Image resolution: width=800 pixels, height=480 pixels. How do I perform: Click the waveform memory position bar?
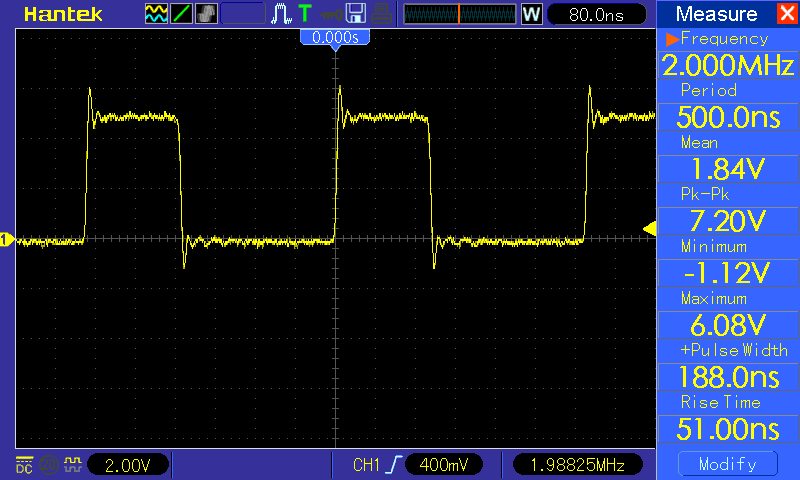[x=460, y=14]
